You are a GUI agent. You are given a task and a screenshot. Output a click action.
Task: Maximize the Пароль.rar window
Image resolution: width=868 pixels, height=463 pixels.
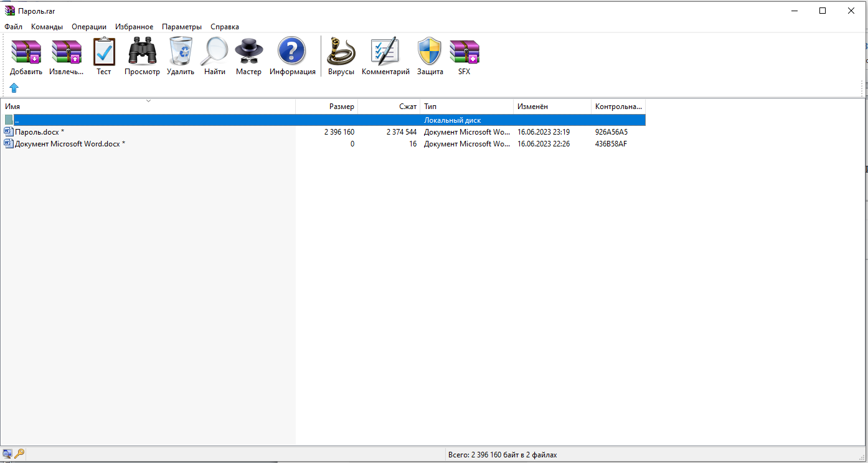click(823, 11)
